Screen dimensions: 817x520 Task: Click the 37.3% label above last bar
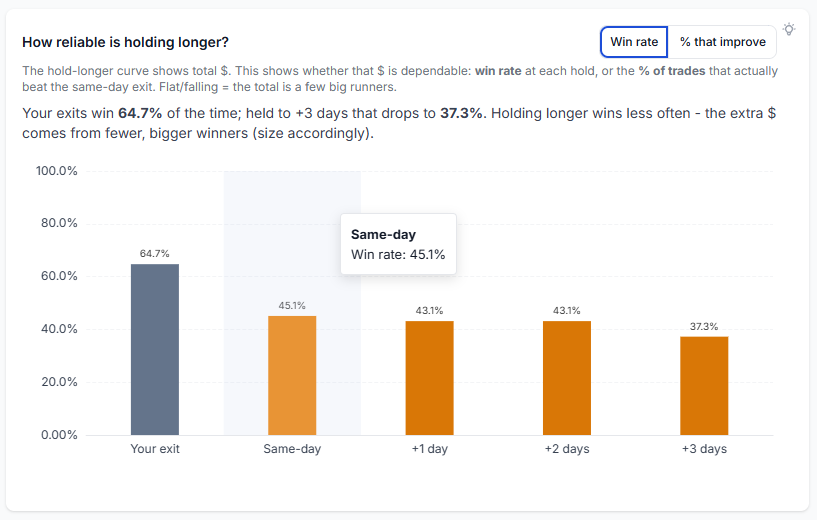pyautogui.click(x=704, y=327)
